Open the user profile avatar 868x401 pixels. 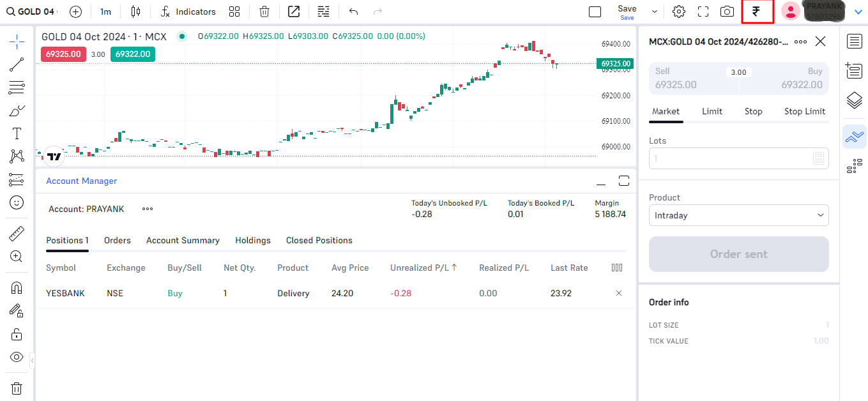tap(791, 11)
